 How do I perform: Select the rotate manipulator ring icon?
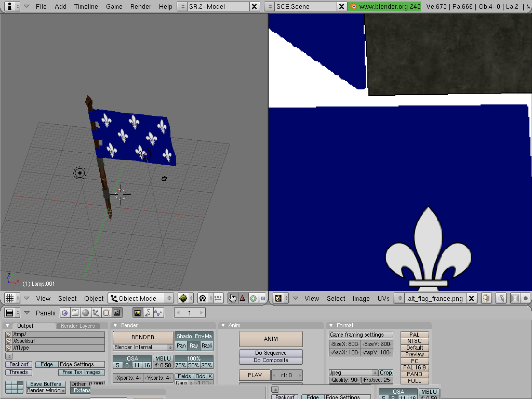(253, 299)
